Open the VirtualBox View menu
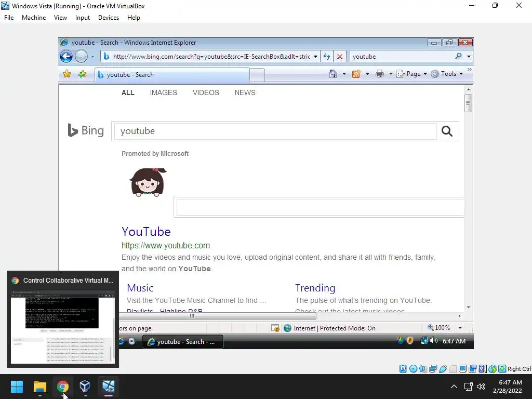This screenshot has height=399, width=532. [60, 18]
